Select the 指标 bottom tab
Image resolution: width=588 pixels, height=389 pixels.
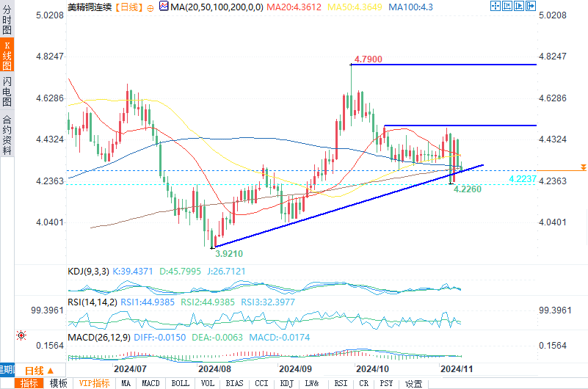pos(29,383)
